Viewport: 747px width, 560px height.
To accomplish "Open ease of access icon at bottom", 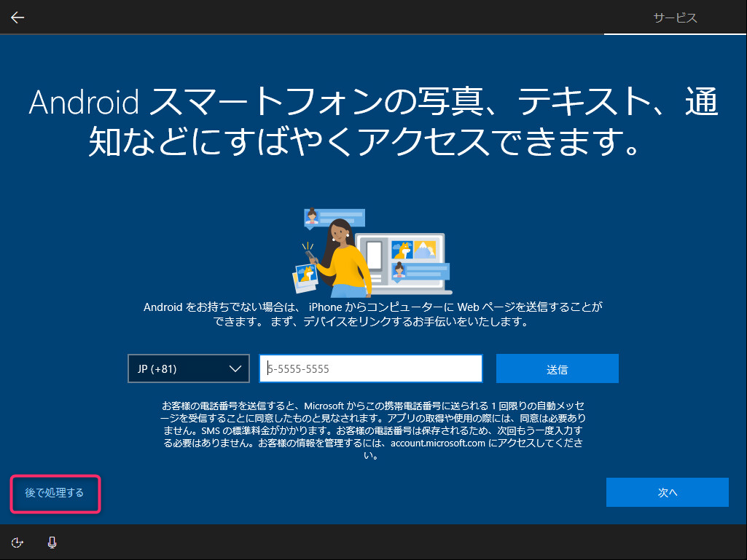I will [x=17, y=543].
